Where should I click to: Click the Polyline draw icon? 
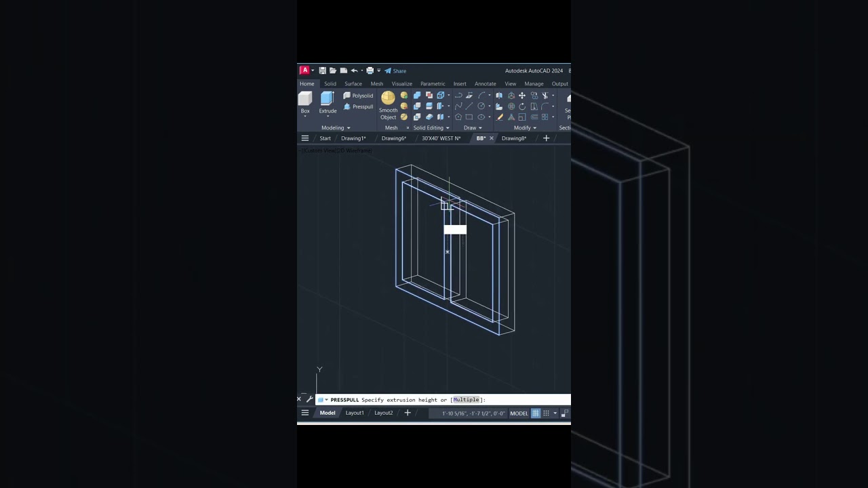tap(458, 96)
